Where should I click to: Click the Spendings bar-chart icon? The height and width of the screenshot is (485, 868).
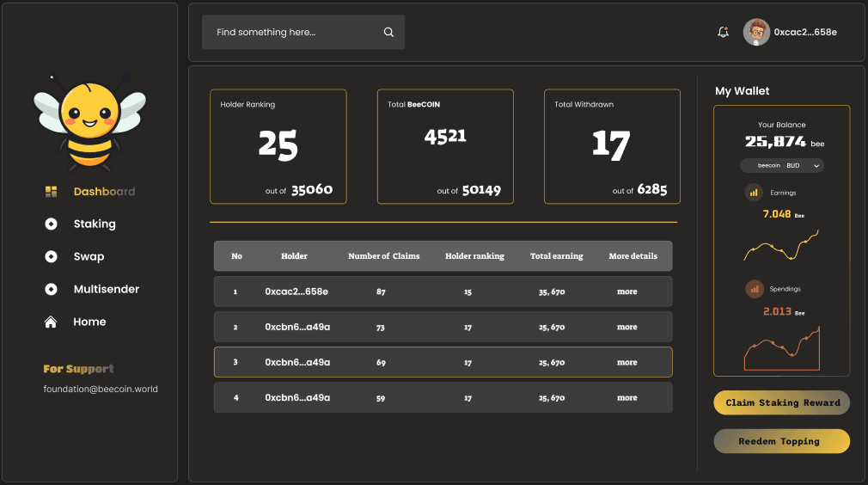click(x=754, y=289)
